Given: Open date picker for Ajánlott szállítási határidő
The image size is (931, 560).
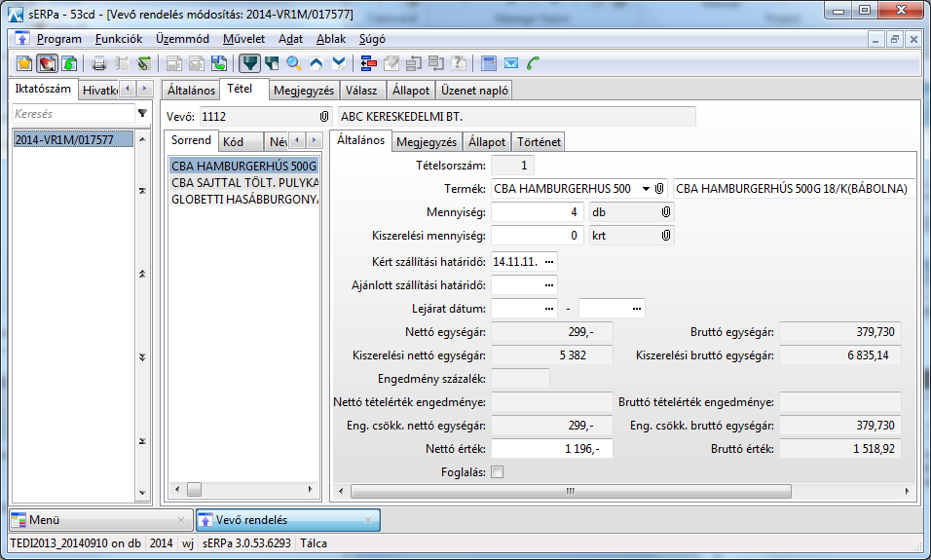Looking at the screenshot, I should (549, 285).
